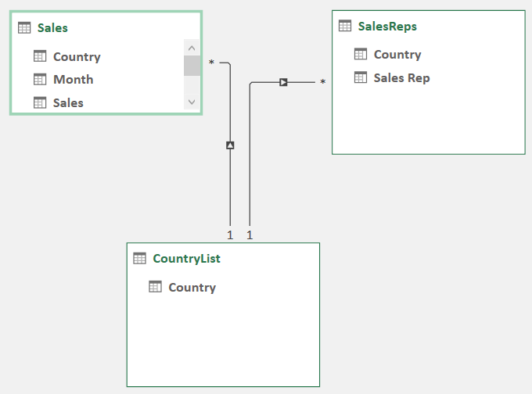Select the Country field in SalesReps table

(x=397, y=54)
